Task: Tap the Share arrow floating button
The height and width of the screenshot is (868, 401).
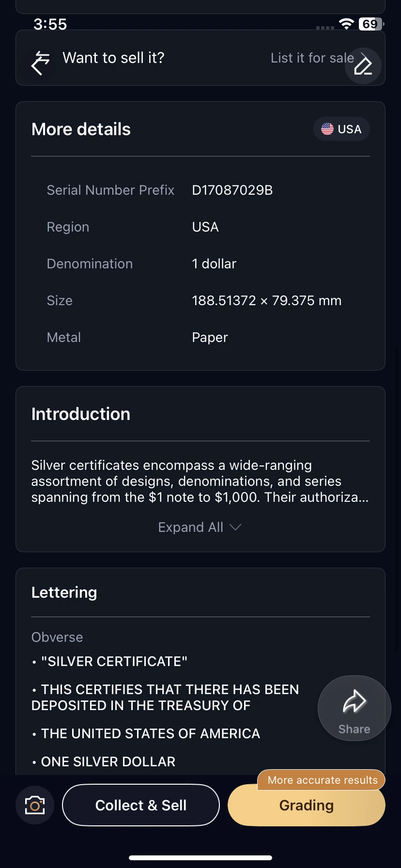Action: pos(355,708)
